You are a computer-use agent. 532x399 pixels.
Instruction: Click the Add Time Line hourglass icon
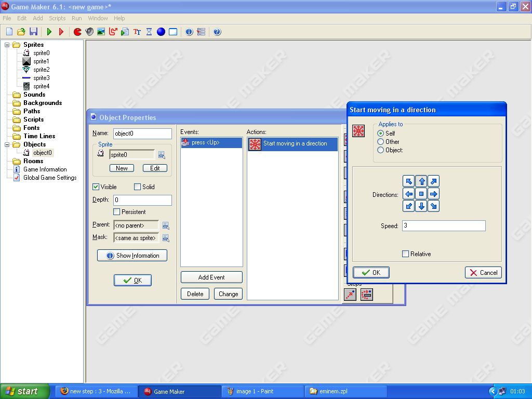pyautogui.click(x=149, y=32)
